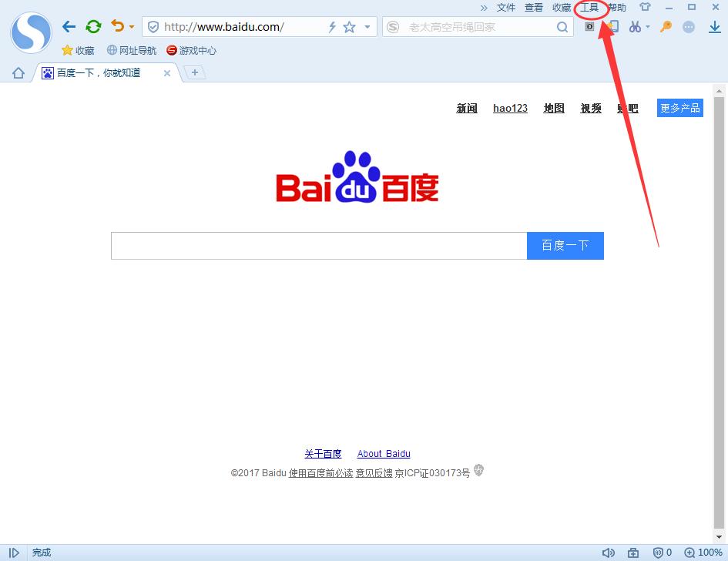Viewport: 728px width, 561px height.
Task: Click the 京ICP证030173号 footer text
Action: 432,472
